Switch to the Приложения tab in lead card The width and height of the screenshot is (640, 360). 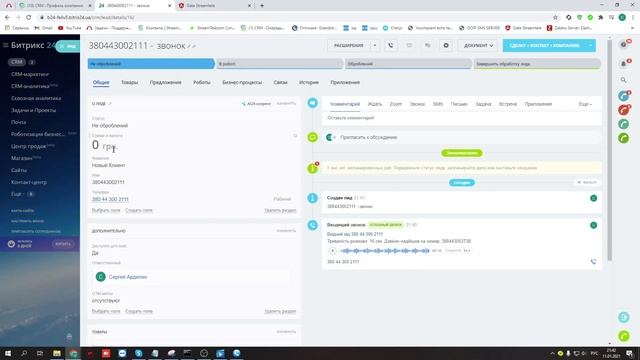click(x=345, y=82)
